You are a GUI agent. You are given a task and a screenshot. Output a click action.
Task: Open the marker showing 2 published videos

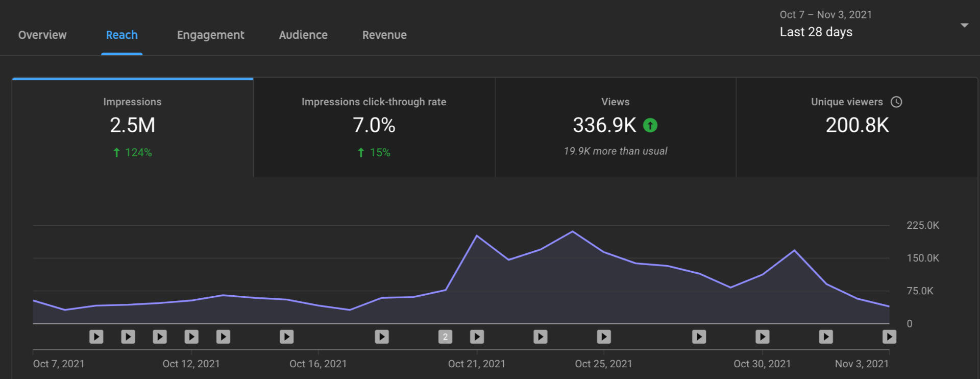tap(445, 337)
